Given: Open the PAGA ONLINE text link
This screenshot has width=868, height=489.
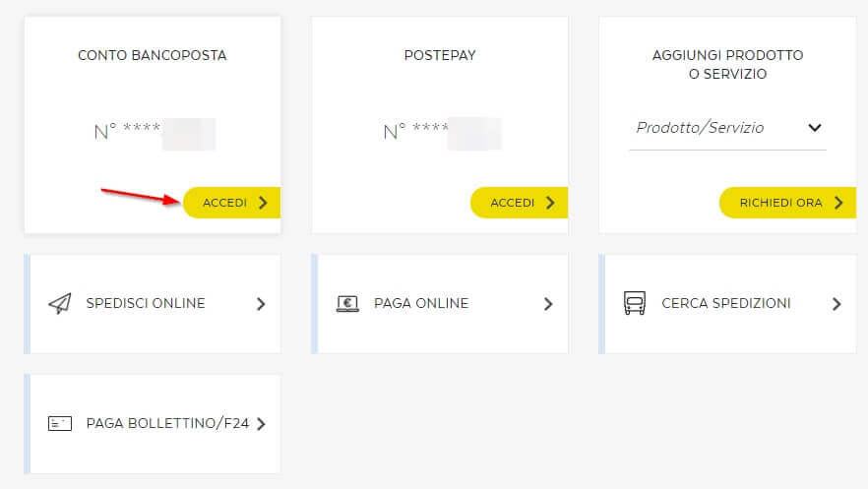Looking at the screenshot, I should (421, 303).
